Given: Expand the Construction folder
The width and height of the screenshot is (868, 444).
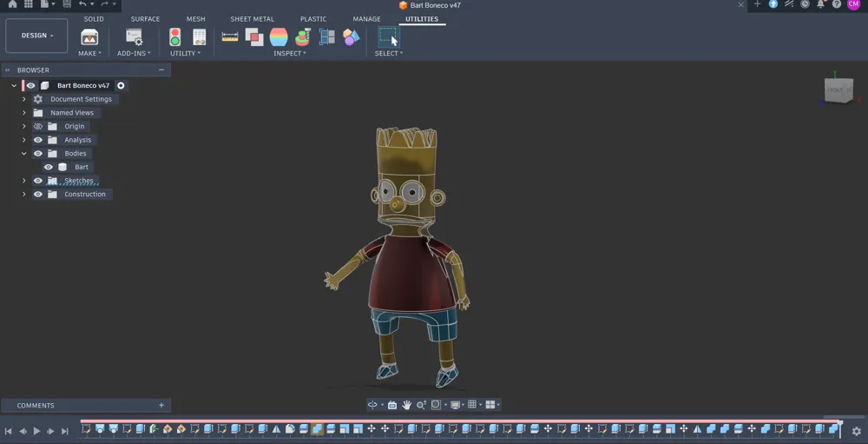Looking at the screenshot, I should click(23, 194).
